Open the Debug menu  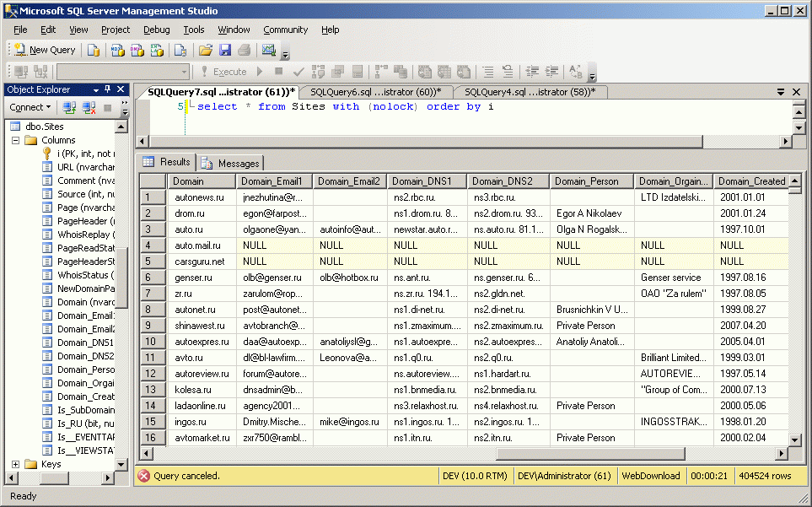click(x=156, y=30)
